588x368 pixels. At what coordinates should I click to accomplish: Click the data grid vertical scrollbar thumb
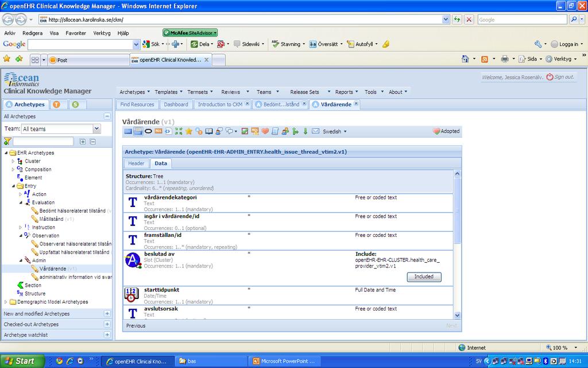tap(457, 210)
